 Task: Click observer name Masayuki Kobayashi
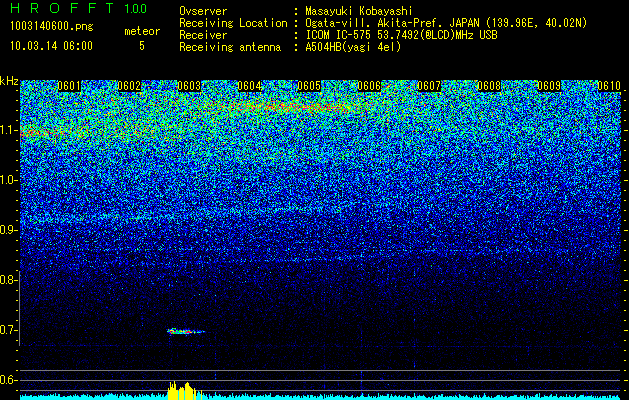359,11
